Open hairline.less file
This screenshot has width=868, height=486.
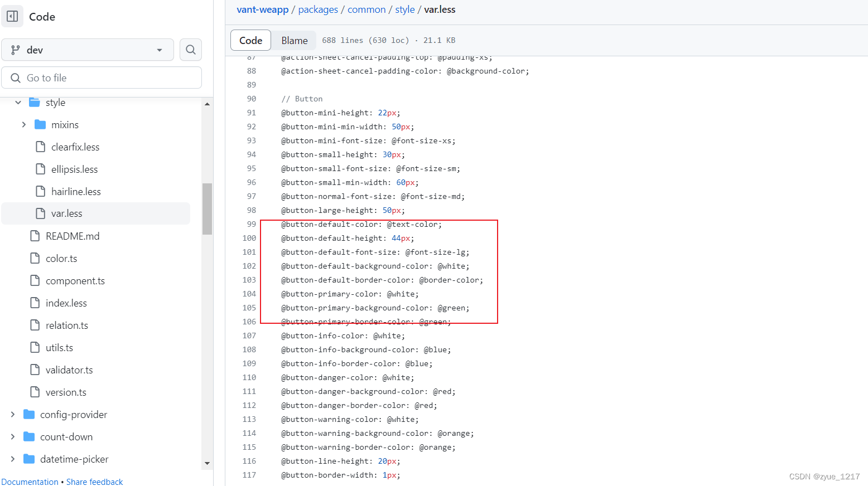click(x=76, y=192)
